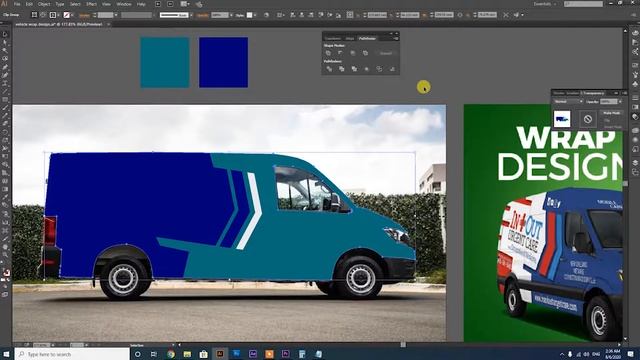
Task: Switch to the Stroke panel tab
Action: [x=559, y=93]
